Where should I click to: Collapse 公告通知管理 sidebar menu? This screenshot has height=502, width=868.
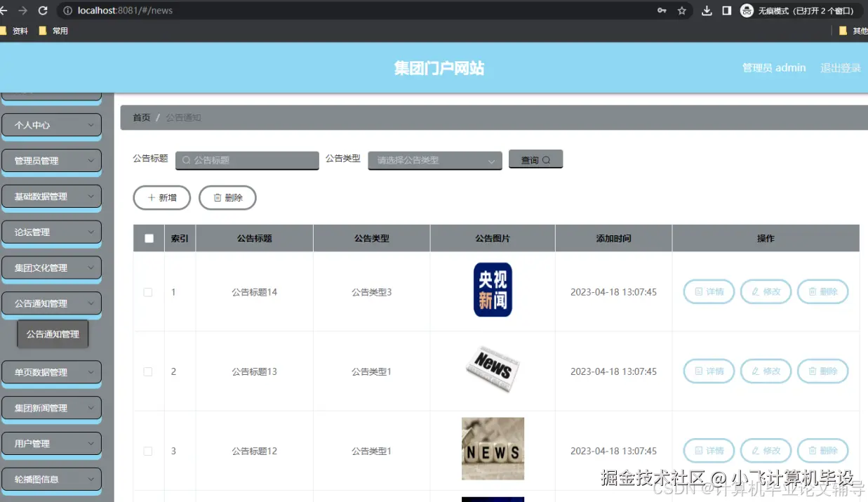point(52,304)
